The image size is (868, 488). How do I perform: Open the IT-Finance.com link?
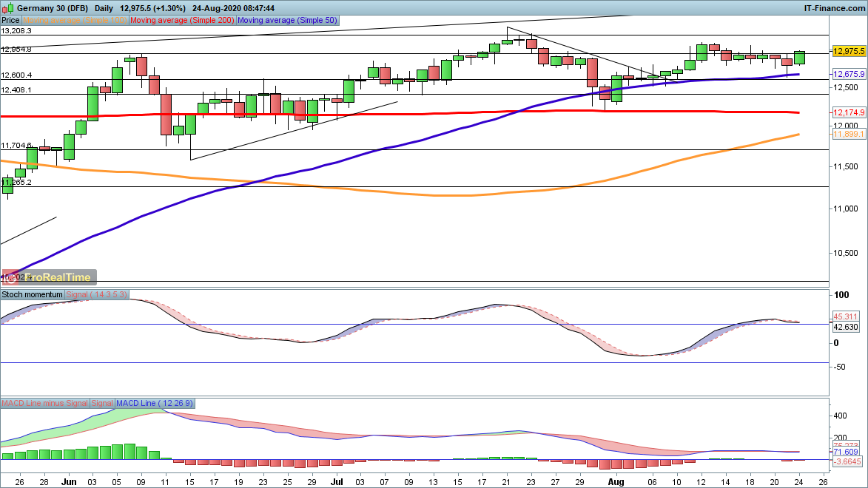pos(833,7)
